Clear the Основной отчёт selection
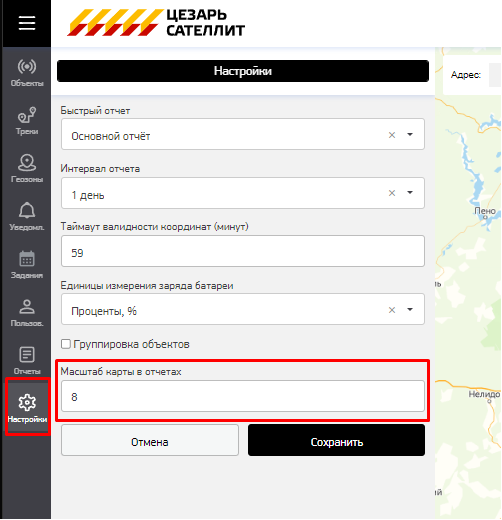Screen dimensions: 502x520 [x=392, y=135]
